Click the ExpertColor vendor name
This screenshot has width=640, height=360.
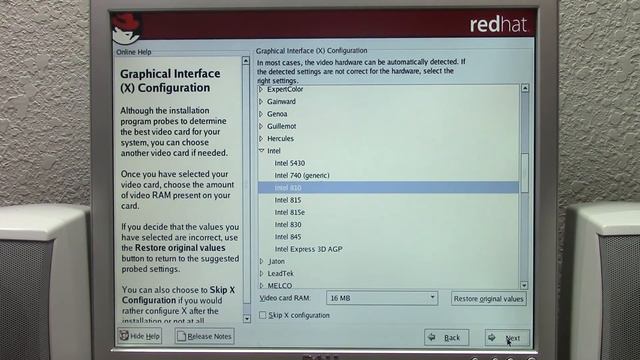tap(285, 89)
